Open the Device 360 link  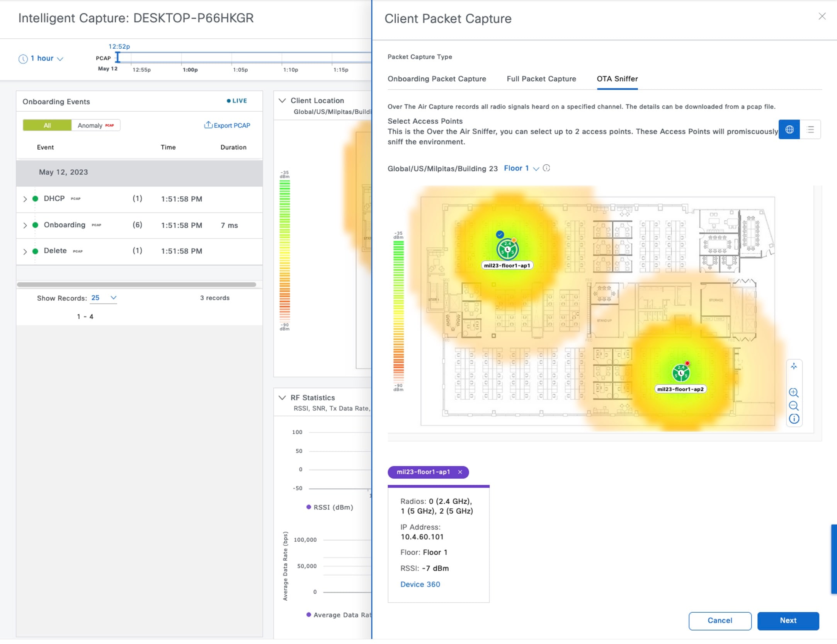[x=420, y=584]
